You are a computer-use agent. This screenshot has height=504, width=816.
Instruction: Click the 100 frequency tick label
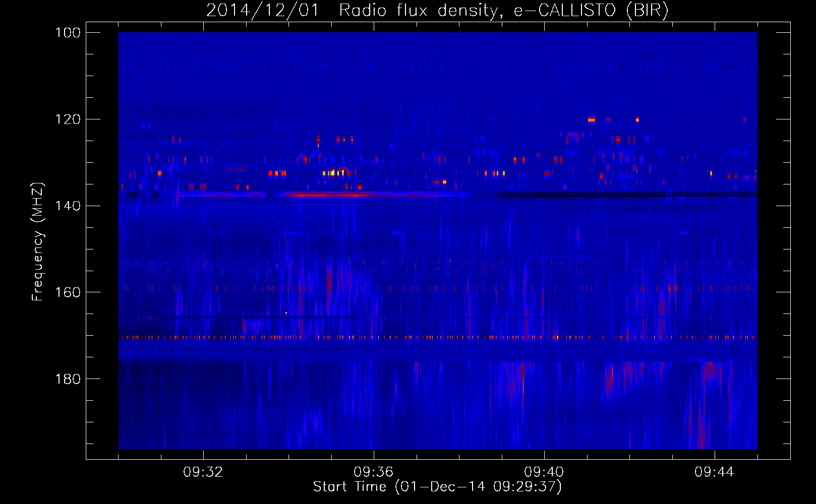pyautogui.click(x=68, y=33)
